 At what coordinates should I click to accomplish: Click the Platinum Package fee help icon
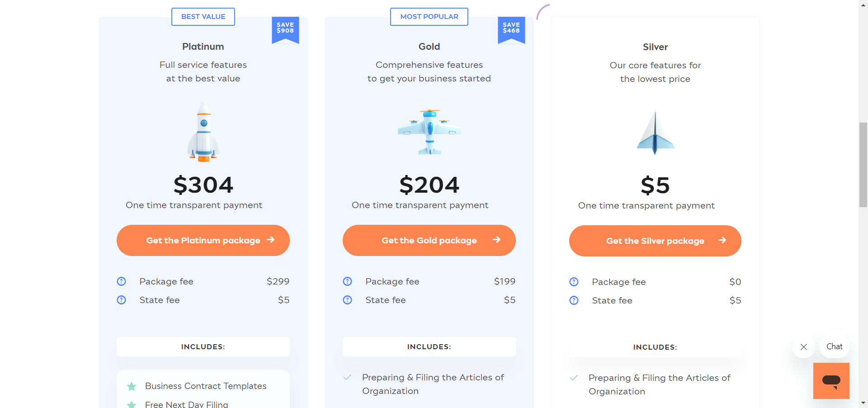pos(121,281)
